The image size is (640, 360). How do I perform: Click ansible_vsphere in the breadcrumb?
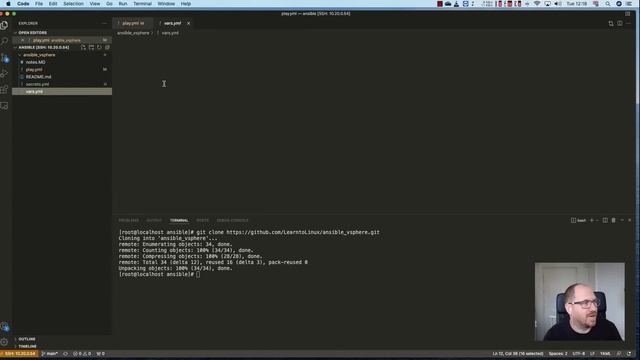click(133, 33)
